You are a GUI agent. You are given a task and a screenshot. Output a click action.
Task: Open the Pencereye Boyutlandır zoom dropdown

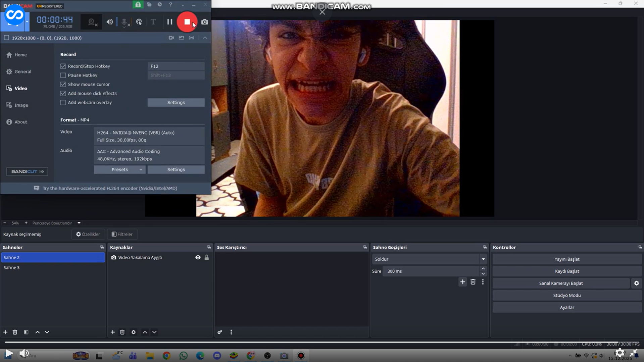click(x=79, y=223)
